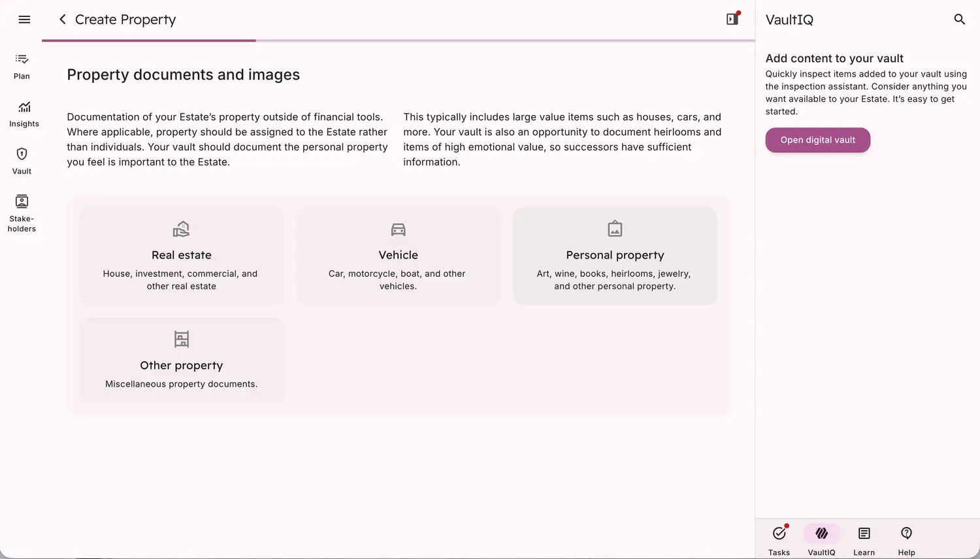This screenshot has width=980, height=559.
Task: Click the progress bar under the header
Action: pyautogui.click(x=398, y=40)
